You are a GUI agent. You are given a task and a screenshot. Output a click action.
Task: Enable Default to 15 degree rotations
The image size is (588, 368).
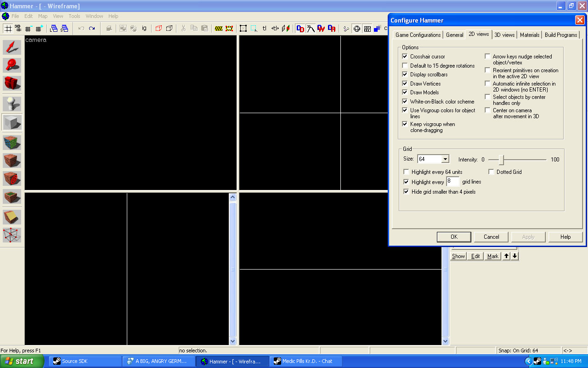pos(405,66)
